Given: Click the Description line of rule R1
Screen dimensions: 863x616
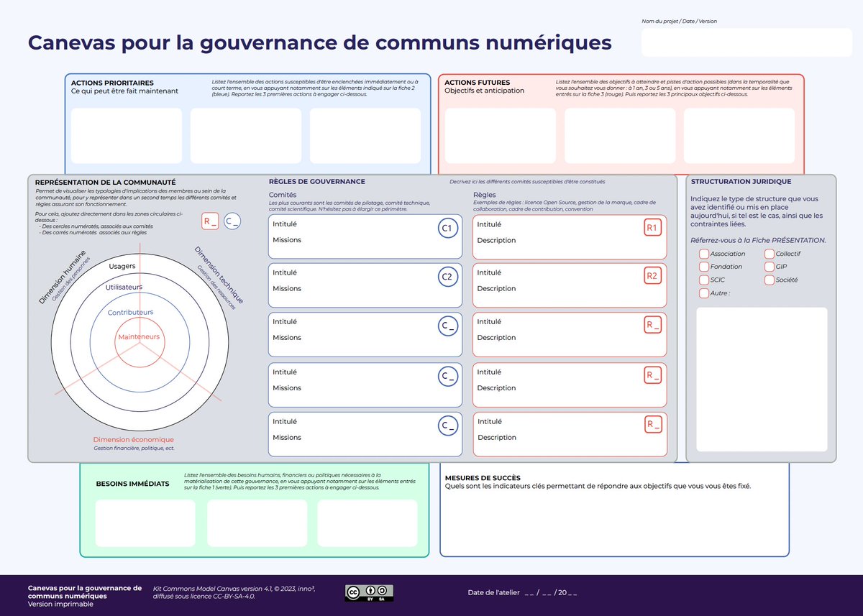Looking at the screenshot, I should pyautogui.click(x=496, y=240).
